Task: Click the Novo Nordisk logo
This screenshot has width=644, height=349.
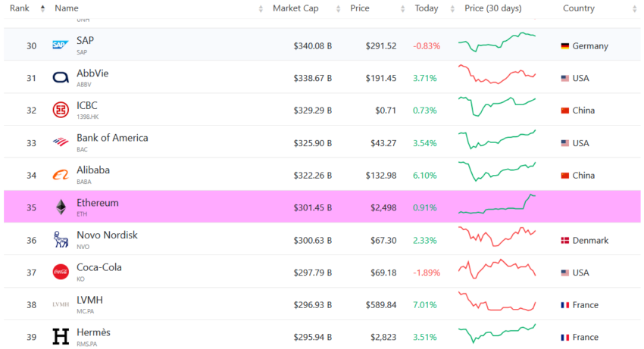Action: [x=61, y=239]
